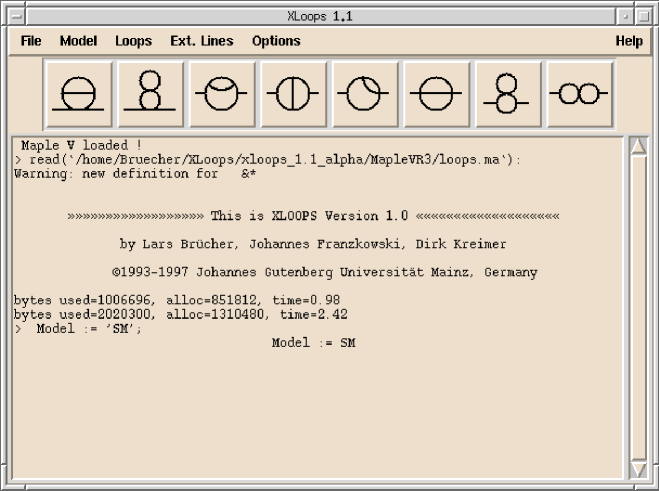Open the Loops menu

(x=134, y=41)
